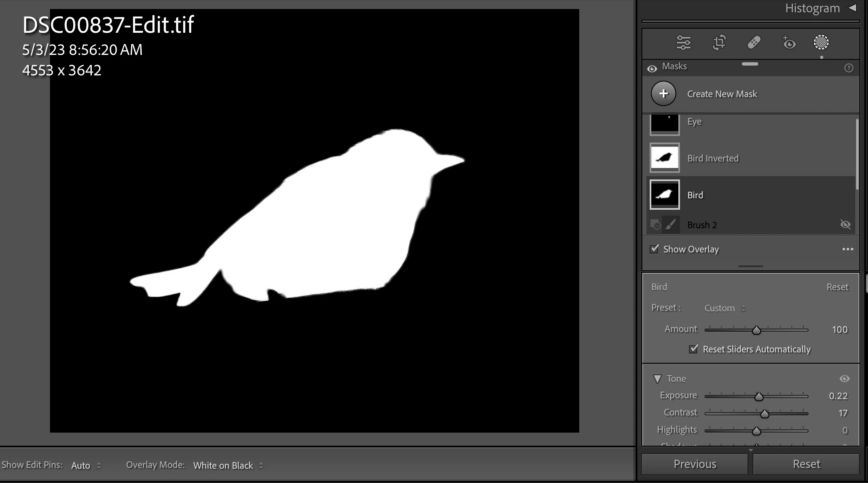Click the Create New Mask plus icon
868x483 pixels.
coord(664,94)
